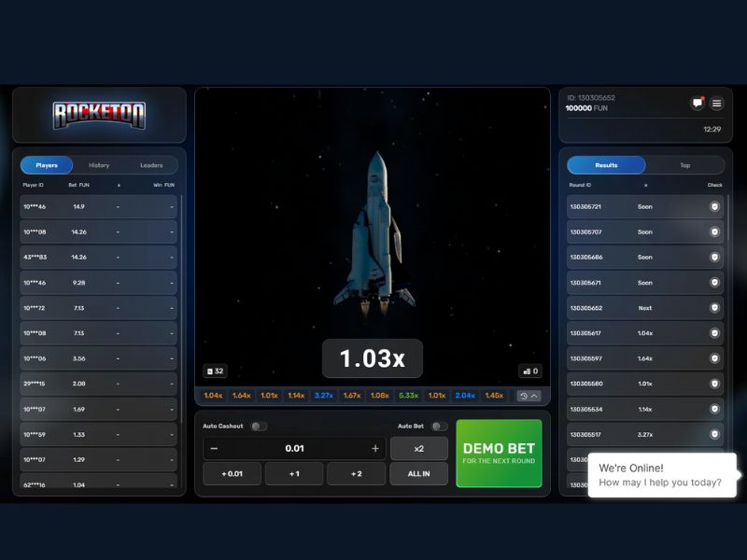Double the bet with x2 button
The height and width of the screenshot is (560, 747).
click(x=418, y=449)
